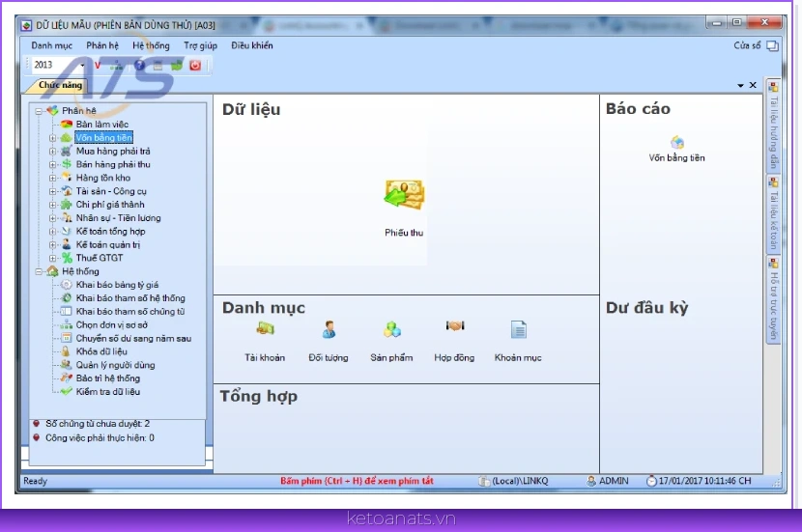The height and width of the screenshot is (532, 802).
Task: Select Bàn làm việc in tree
Action: point(102,125)
